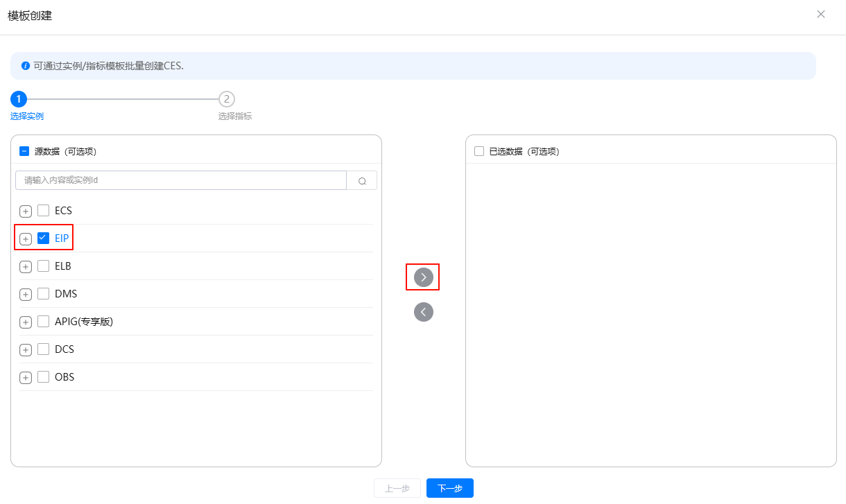This screenshot has width=846, height=504.
Task: Click step 1 选择实例 indicator
Action: [19, 99]
